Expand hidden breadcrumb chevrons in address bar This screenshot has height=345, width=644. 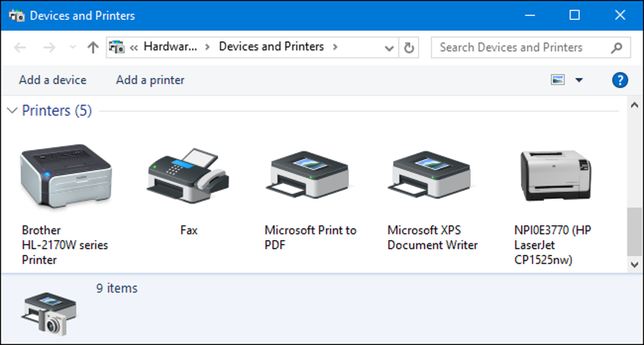tap(133, 48)
